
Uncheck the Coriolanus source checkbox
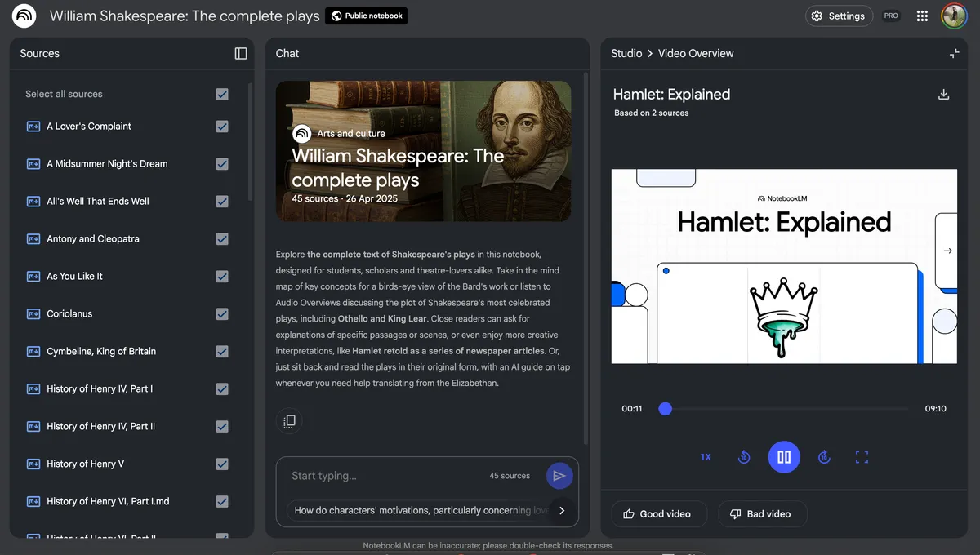pyautogui.click(x=222, y=314)
